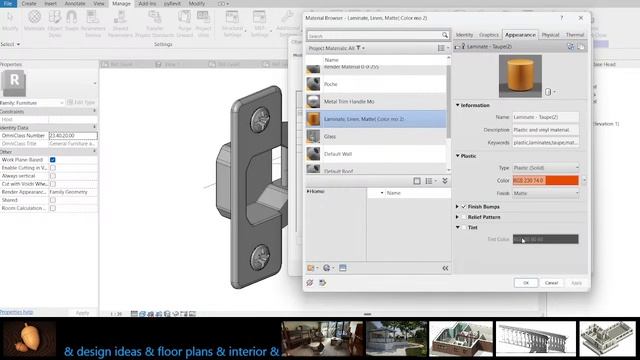This screenshot has width=640, height=360.
Task: Uncheck the Work Plane-Based checkbox
Action: point(53,160)
